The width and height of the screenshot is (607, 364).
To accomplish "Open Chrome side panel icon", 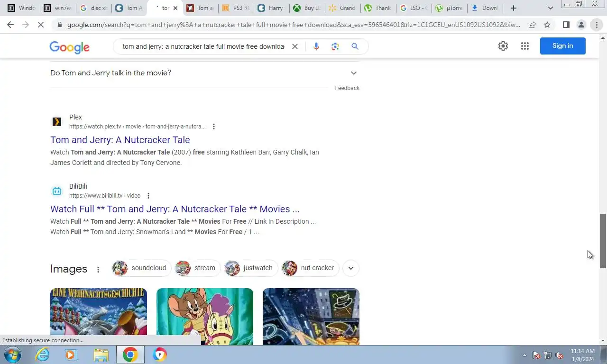I will point(566,25).
